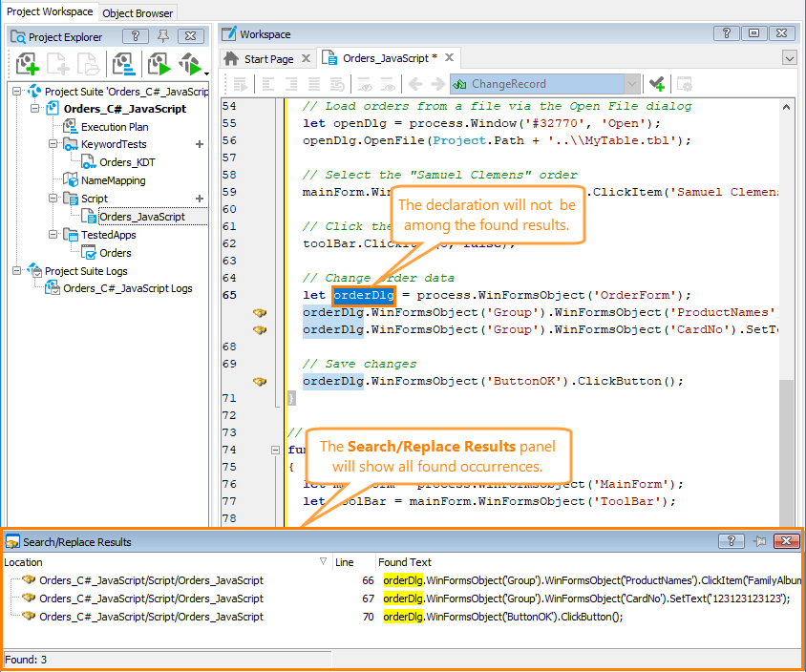Click the Execution Plan toolbar icon
This screenshot has width=806, height=672.
[123, 64]
